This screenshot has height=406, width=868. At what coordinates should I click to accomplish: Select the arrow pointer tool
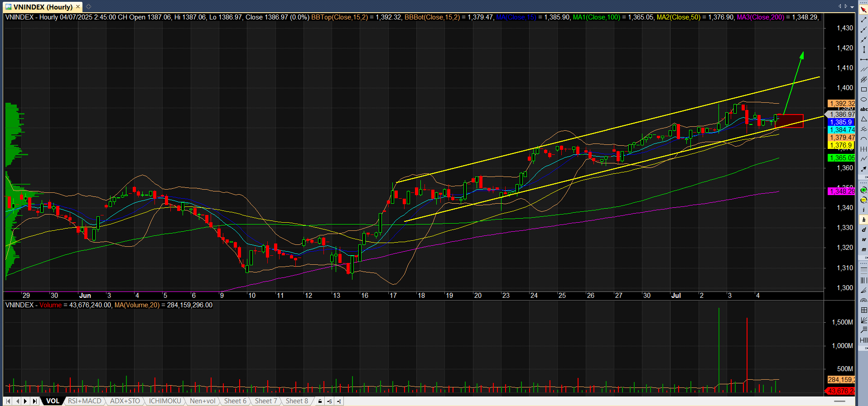coord(864,9)
